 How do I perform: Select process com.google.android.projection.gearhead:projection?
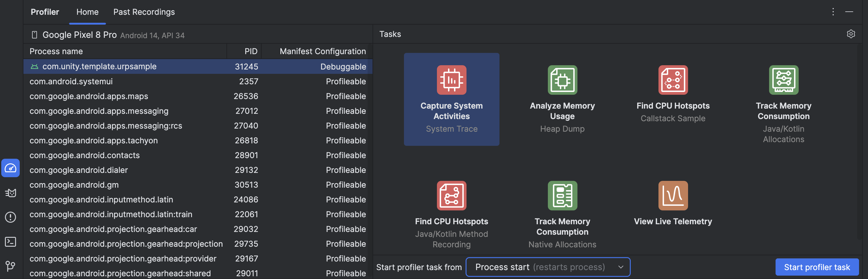198,244
